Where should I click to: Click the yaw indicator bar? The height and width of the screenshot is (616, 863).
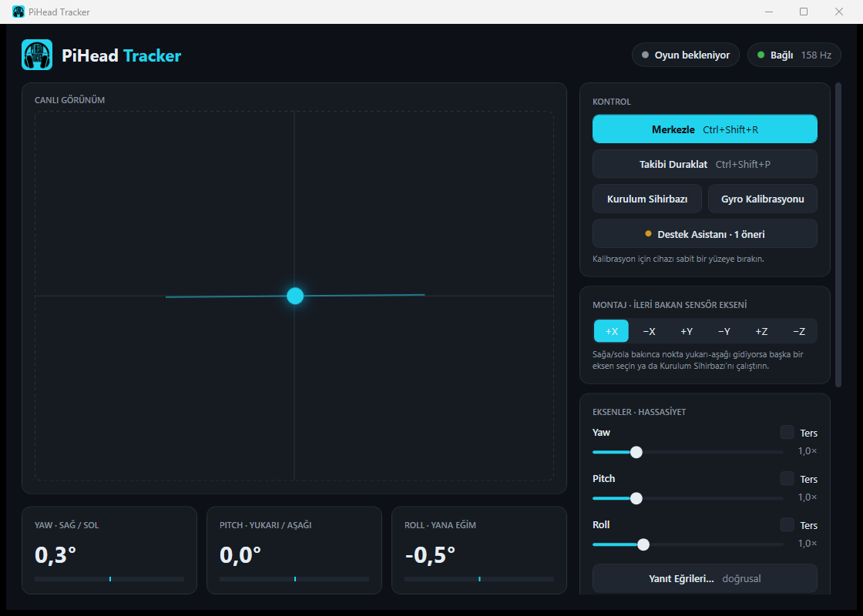click(x=109, y=579)
